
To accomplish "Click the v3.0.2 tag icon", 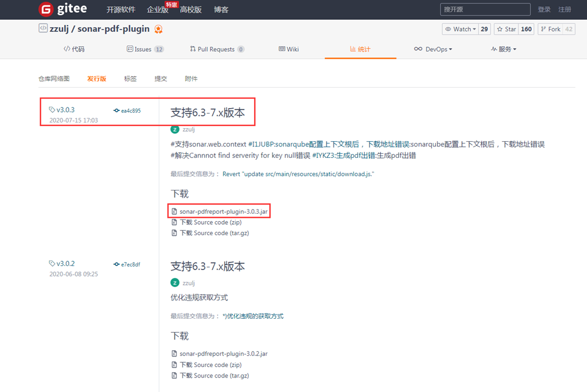I will coord(52,264).
